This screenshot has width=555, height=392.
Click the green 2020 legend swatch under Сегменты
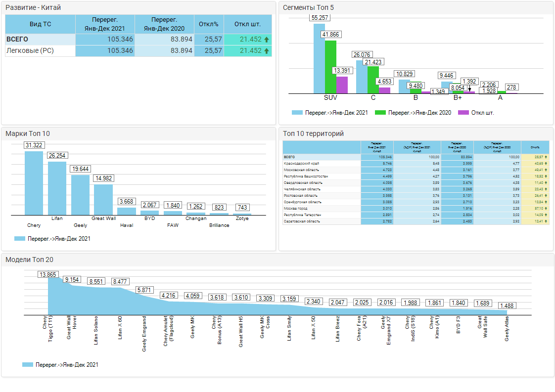click(x=380, y=113)
